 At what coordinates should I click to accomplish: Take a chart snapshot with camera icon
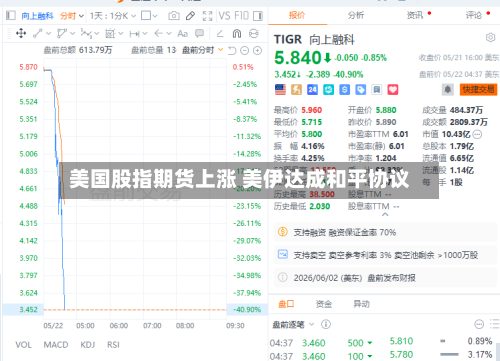coord(174,16)
